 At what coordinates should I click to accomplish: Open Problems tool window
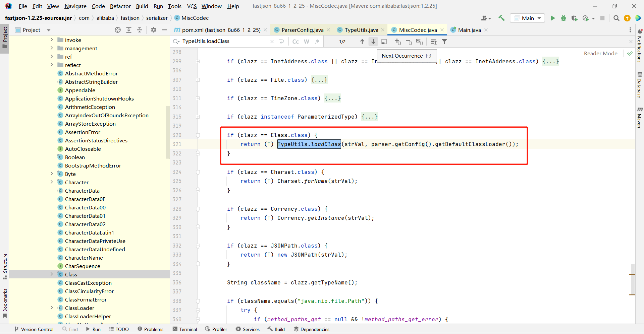click(x=150, y=329)
